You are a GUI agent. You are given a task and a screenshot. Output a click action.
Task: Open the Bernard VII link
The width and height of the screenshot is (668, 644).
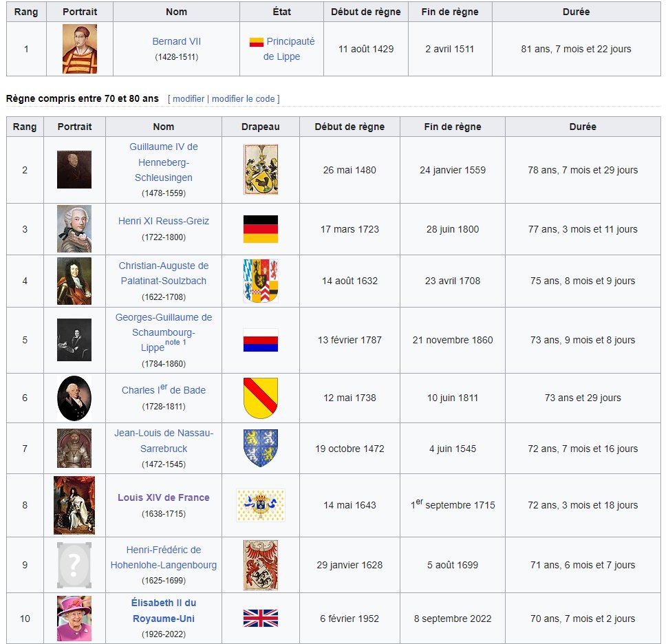tap(176, 41)
